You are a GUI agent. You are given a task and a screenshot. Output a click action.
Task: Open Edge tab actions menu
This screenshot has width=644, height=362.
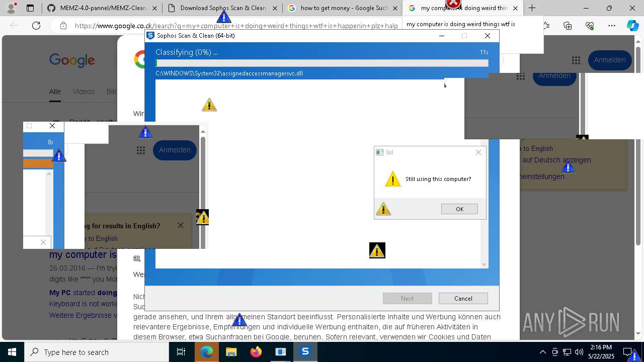click(x=30, y=8)
